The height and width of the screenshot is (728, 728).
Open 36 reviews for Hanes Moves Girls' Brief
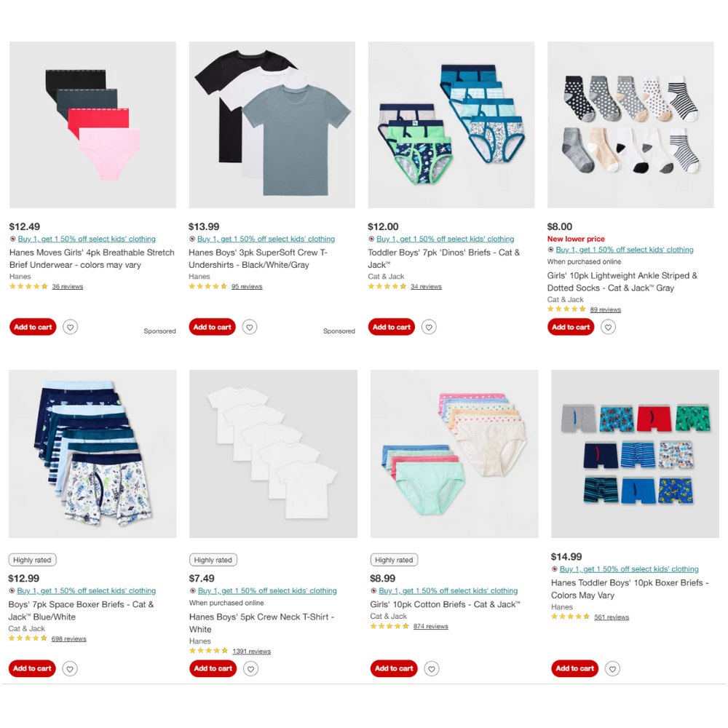coord(67,286)
